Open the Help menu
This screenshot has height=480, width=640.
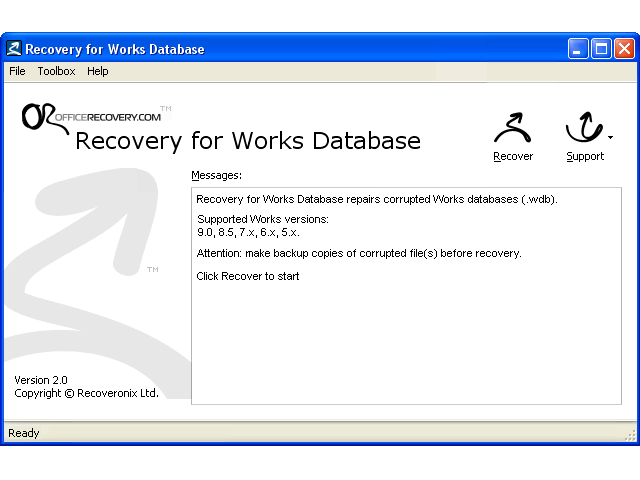coord(98,71)
